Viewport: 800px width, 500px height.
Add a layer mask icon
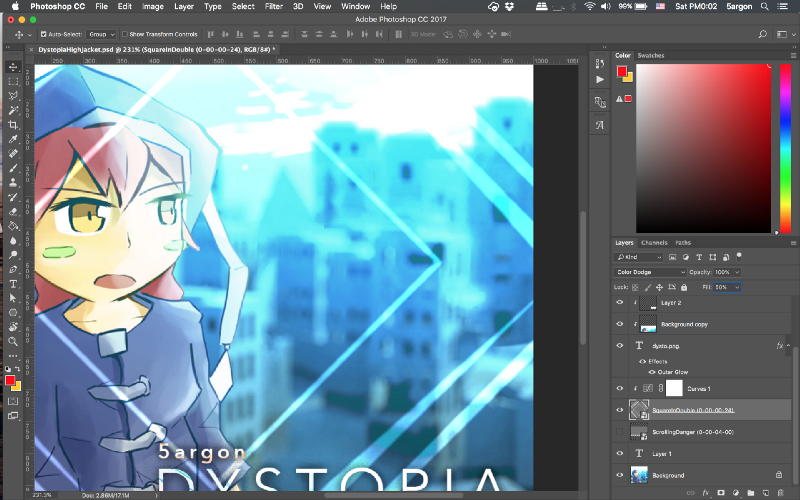coord(721,492)
